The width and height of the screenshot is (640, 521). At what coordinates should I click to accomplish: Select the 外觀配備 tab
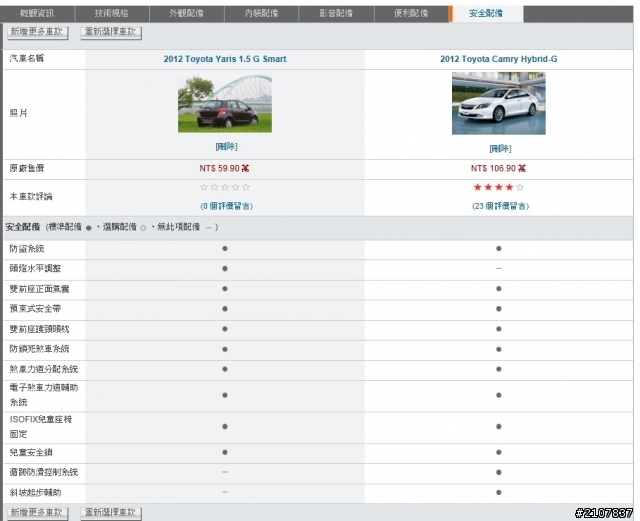187,13
